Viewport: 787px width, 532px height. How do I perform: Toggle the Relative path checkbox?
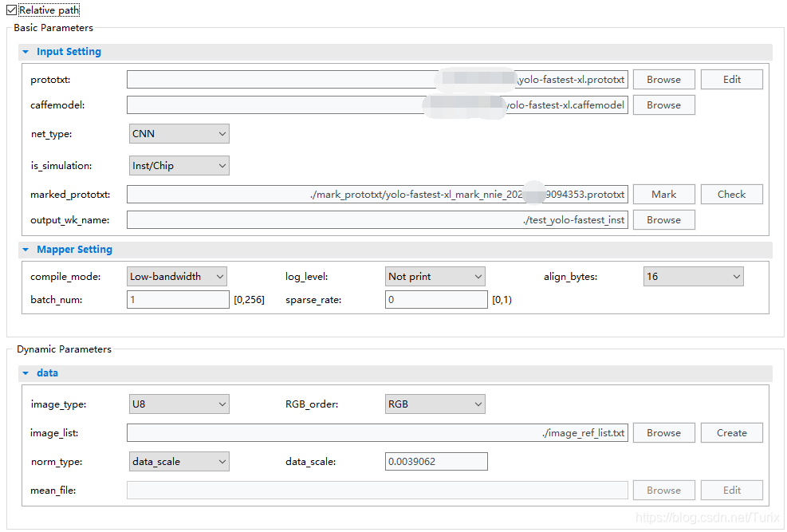pos(11,10)
